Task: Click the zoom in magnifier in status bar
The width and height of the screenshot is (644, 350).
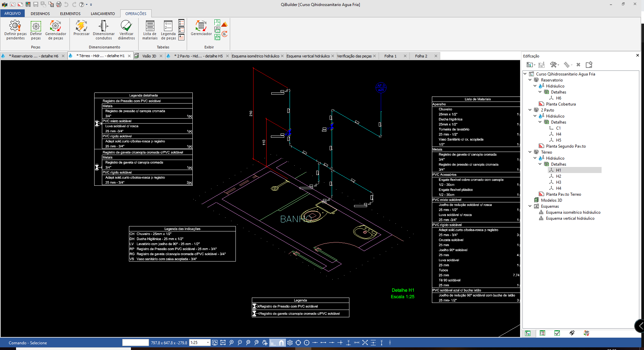Action: point(231,342)
